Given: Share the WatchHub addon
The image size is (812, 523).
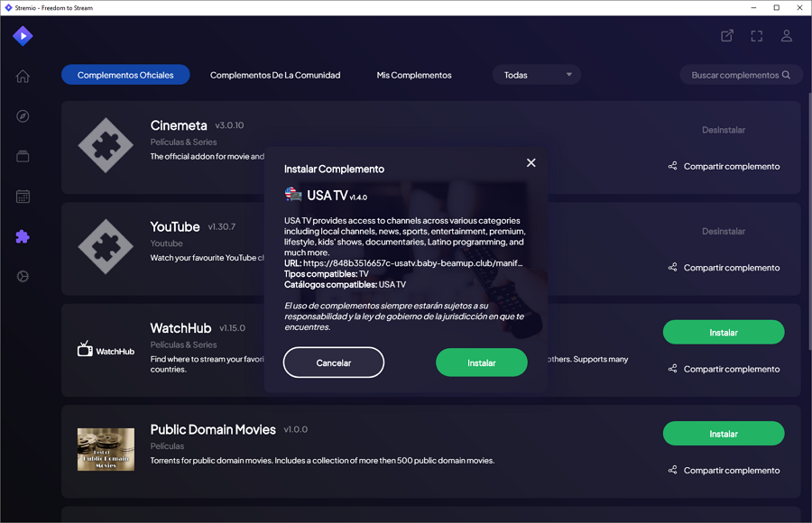Looking at the screenshot, I should pyautogui.click(x=724, y=369).
